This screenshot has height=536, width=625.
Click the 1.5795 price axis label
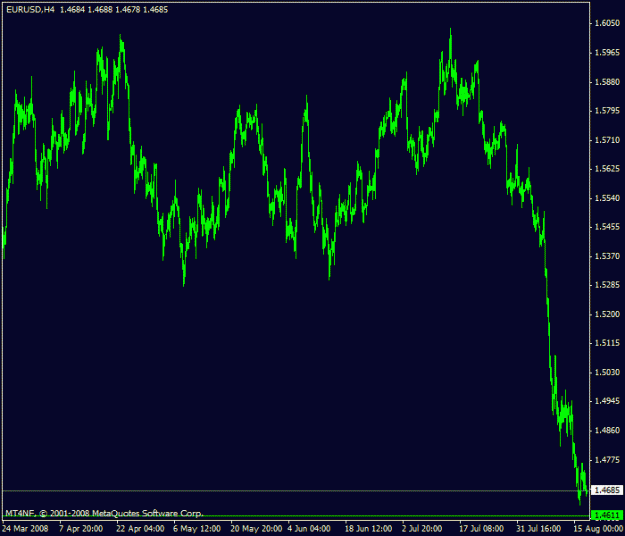point(607,110)
